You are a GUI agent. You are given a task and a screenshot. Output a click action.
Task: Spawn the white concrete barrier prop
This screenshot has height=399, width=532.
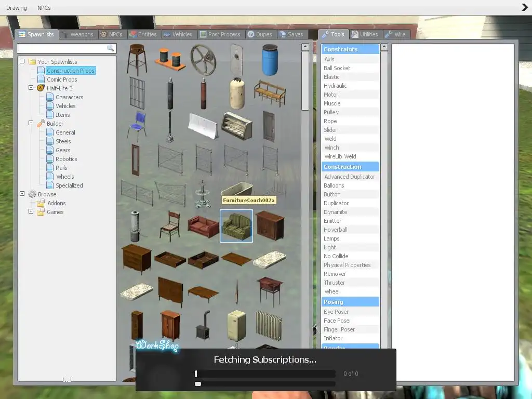203,126
